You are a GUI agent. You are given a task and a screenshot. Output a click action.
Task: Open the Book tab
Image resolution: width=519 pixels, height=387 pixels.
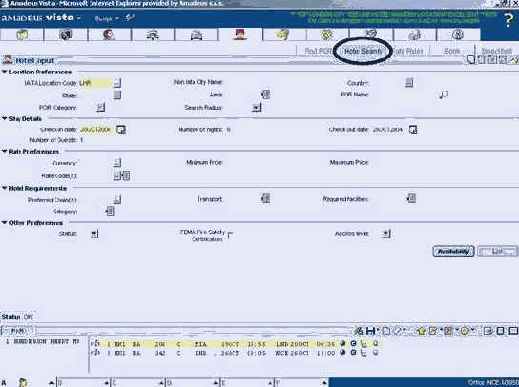click(452, 51)
